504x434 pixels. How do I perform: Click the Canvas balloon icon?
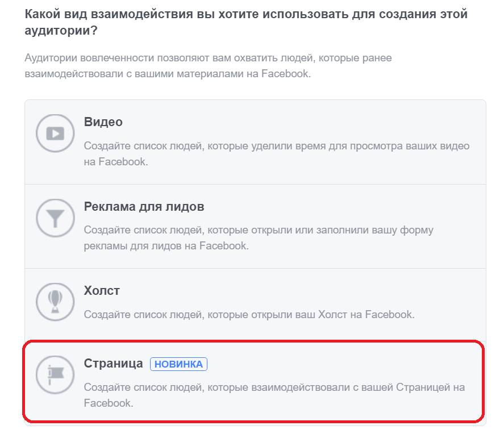tap(55, 302)
